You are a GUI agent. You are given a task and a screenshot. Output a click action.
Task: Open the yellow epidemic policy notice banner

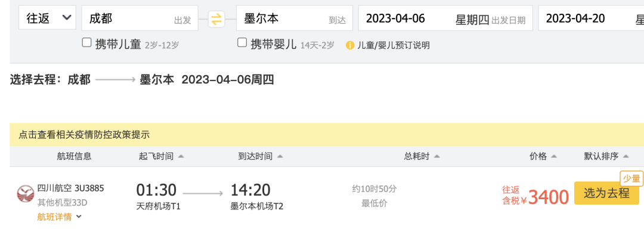point(327,134)
